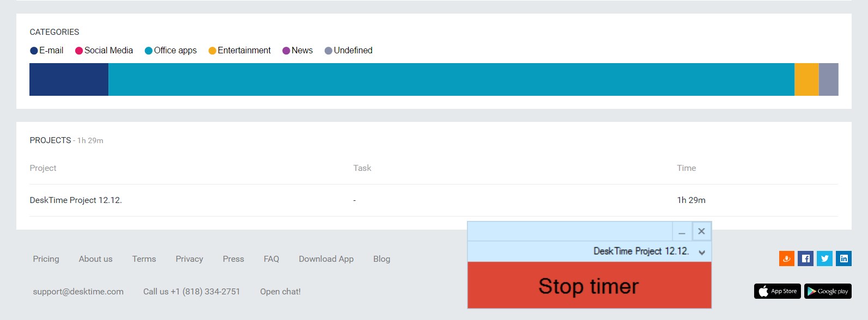Click the timer widget title bar
Screen dimensions: 868x320
pyautogui.click(x=570, y=231)
